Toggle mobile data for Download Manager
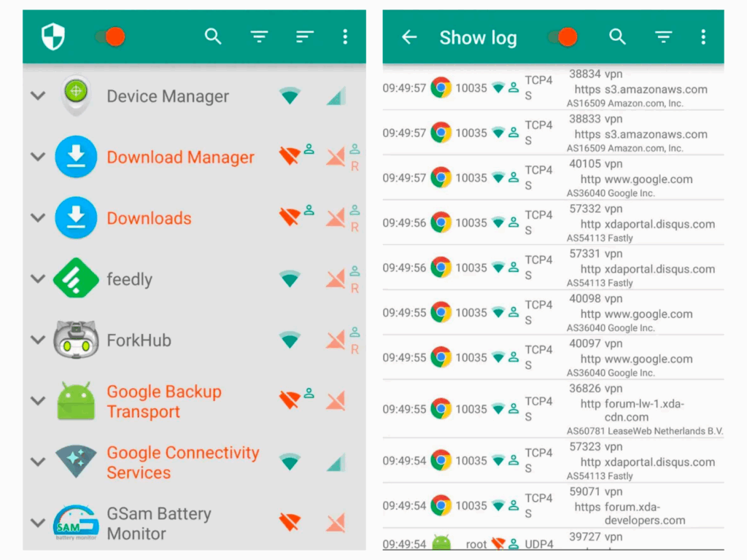Viewport: 747px width, 560px height. pyautogui.click(x=336, y=157)
